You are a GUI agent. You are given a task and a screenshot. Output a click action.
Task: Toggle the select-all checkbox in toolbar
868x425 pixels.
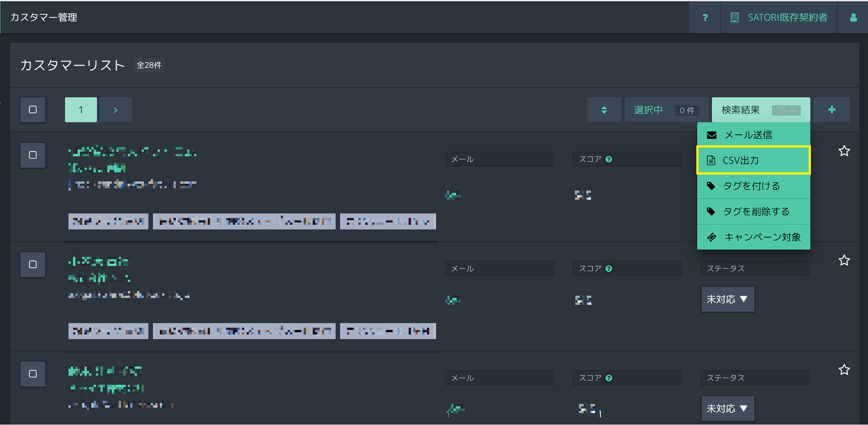tap(33, 110)
